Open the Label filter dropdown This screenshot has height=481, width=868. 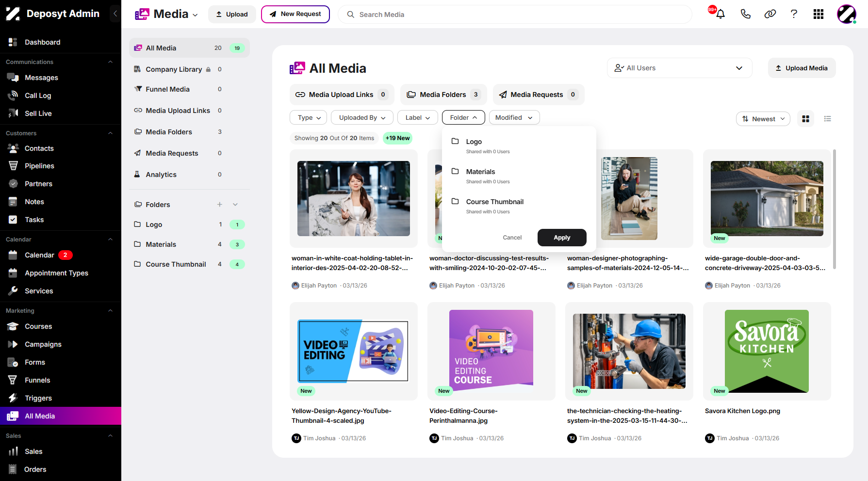click(418, 117)
